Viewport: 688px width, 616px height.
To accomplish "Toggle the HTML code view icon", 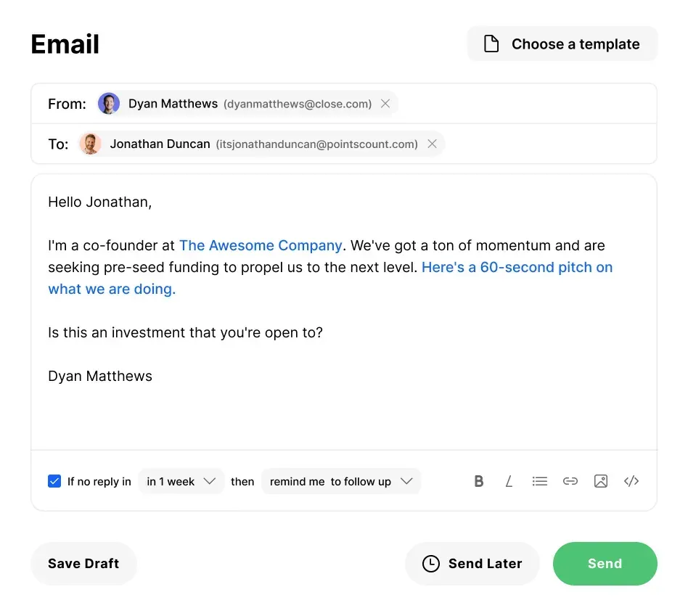I will click(631, 481).
